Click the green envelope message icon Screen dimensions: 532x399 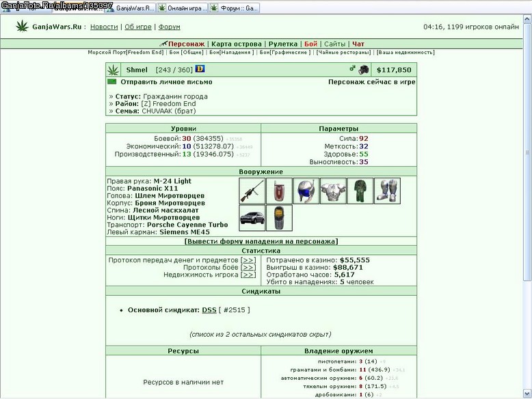[x=111, y=82]
